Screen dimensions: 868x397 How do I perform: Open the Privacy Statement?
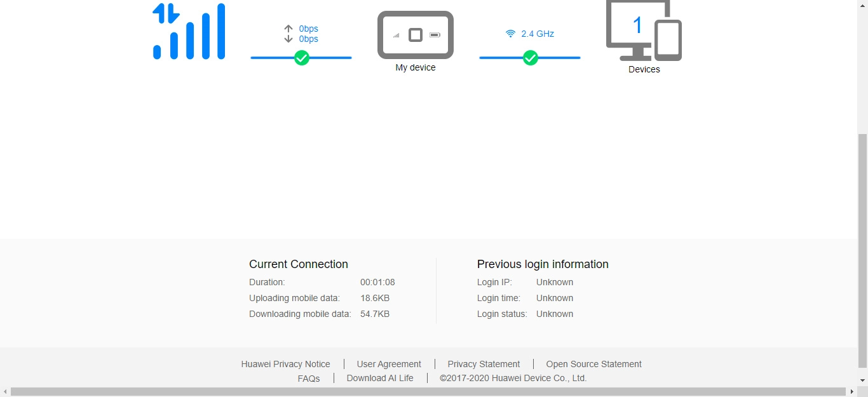pyautogui.click(x=484, y=364)
